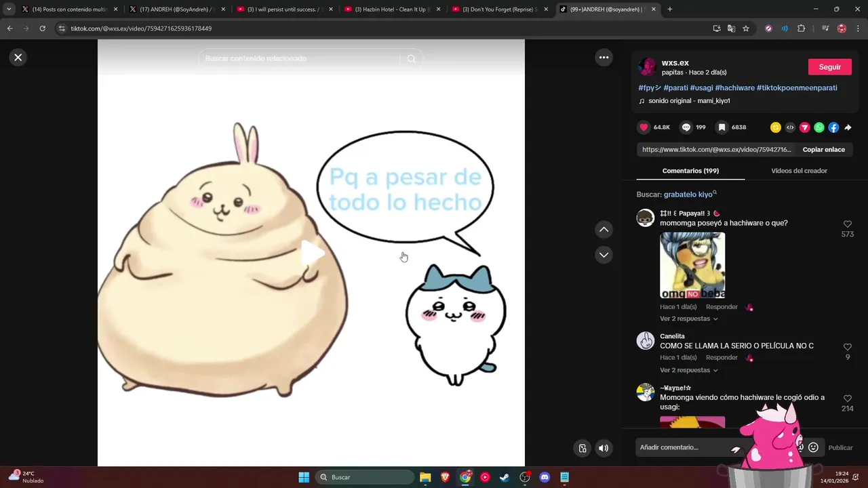Open the Windows Start menu
The image size is (868, 488).
tap(304, 477)
